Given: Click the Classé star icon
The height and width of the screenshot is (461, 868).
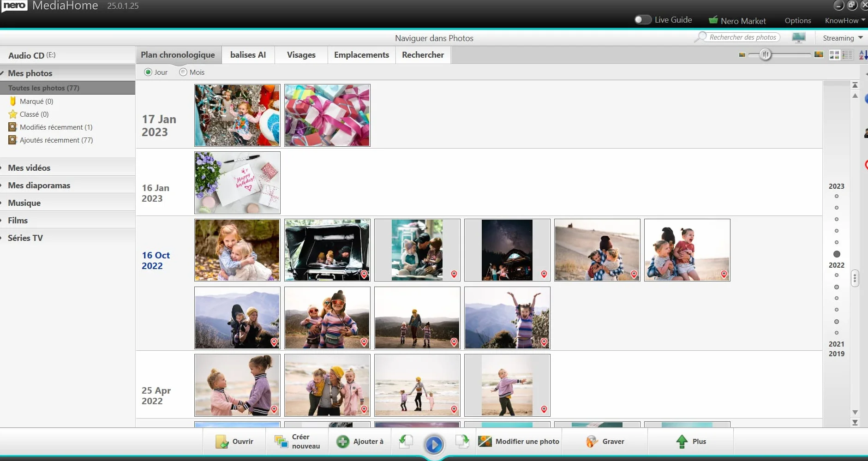Looking at the screenshot, I should pyautogui.click(x=13, y=114).
